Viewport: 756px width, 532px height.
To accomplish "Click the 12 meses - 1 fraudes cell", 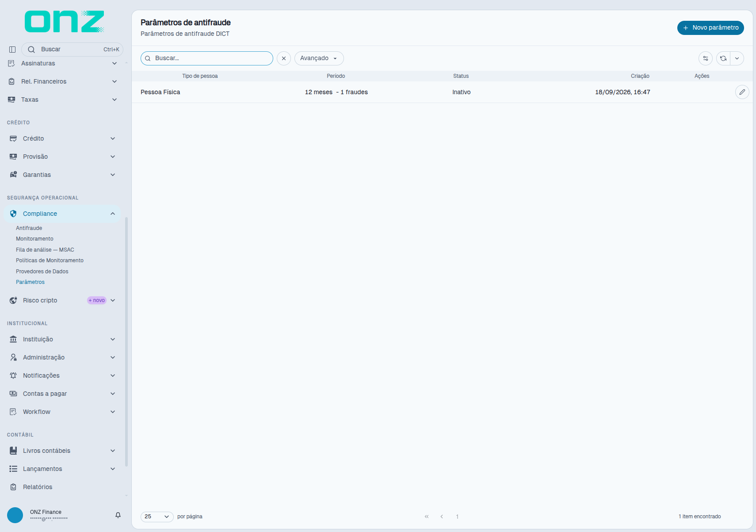I will coord(336,92).
